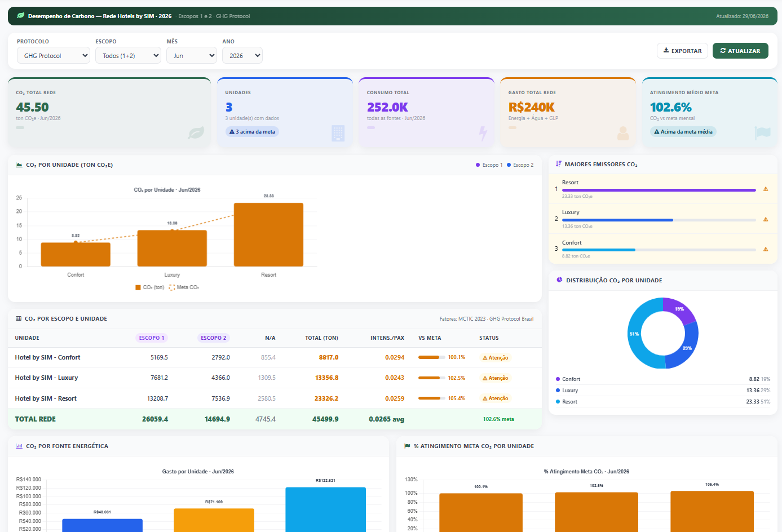
Task: Click the lightning bolt icon in Consumo Total card
Action: pyautogui.click(x=483, y=133)
